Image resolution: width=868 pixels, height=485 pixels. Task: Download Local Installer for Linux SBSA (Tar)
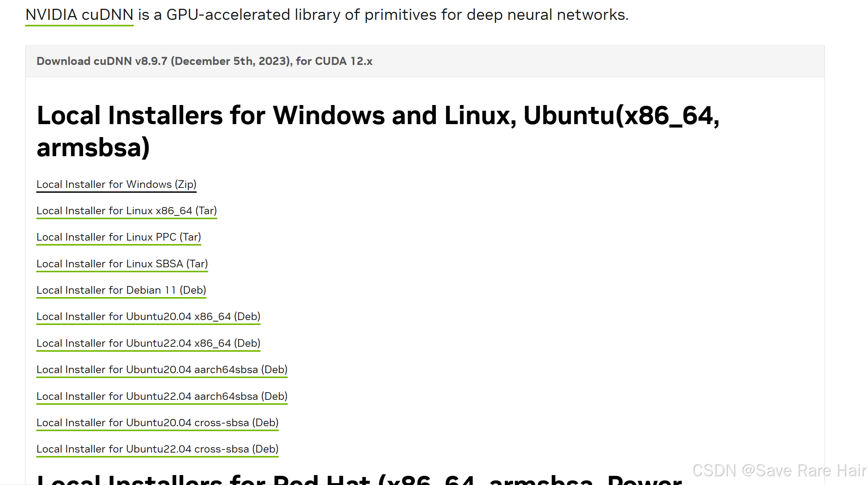[122, 264]
